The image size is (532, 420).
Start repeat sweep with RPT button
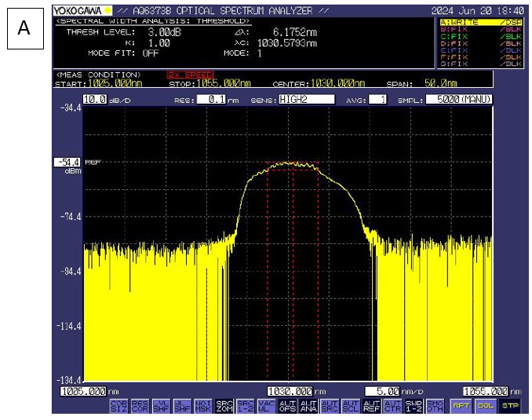[461, 406]
